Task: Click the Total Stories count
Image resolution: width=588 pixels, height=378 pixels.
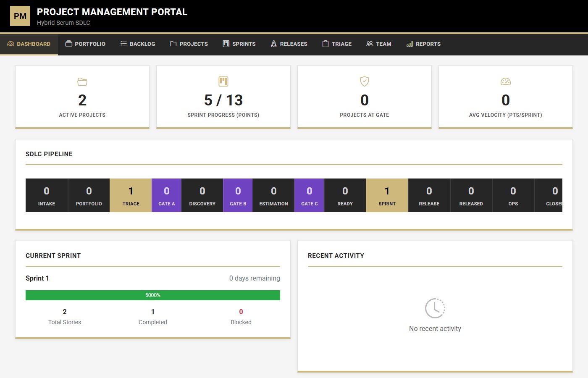Action: coord(65,312)
